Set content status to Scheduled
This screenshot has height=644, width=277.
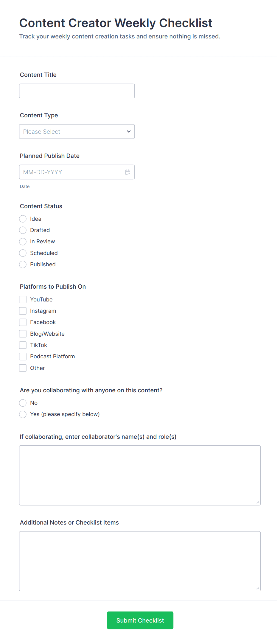point(23,253)
